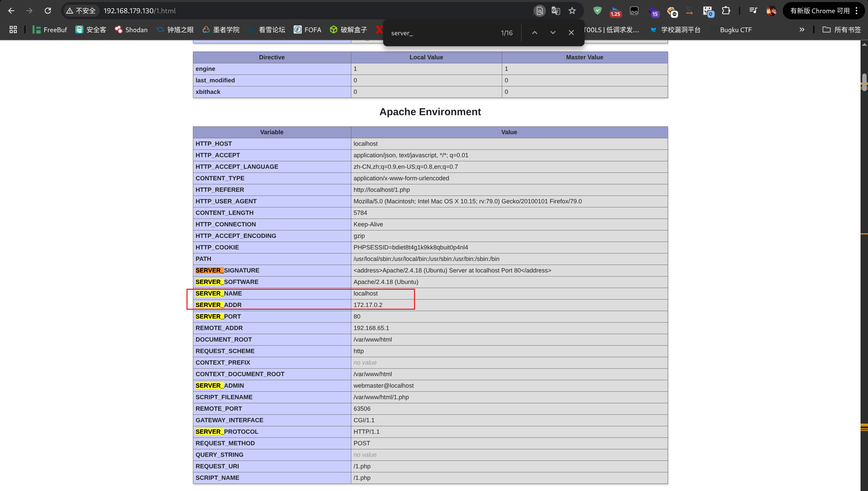Open the 所有书签 folder

click(x=842, y=30)
